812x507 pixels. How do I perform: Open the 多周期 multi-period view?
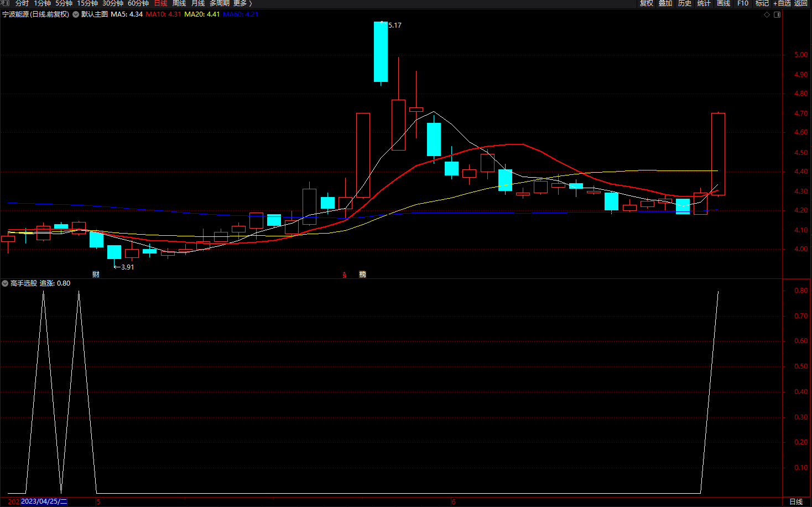[220, 3]
